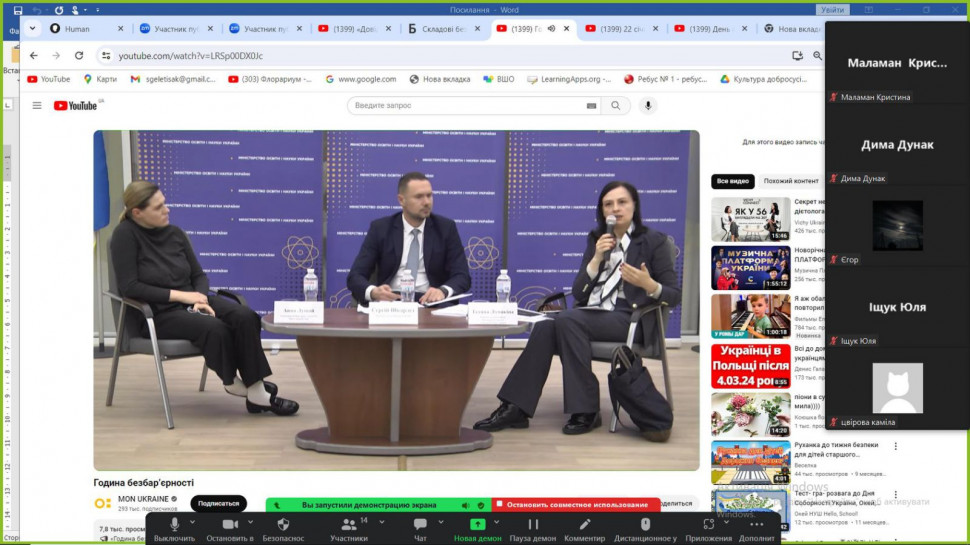Stop the video with Остановить в...

[x=230, y=530]
